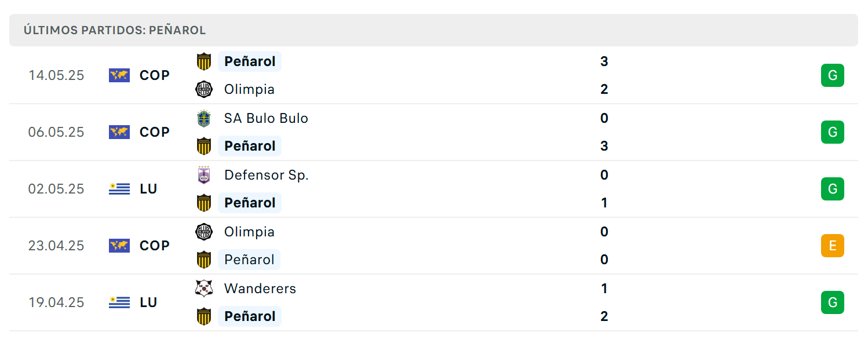Viewport: 868px width, 343px height.
Task: Click the Defensor Sp. team crest
Action: pyautogui.click(x=203, y=175)
